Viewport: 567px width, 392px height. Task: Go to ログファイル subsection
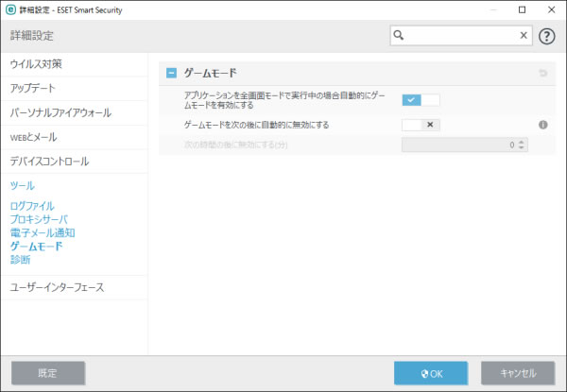point(32,206)
